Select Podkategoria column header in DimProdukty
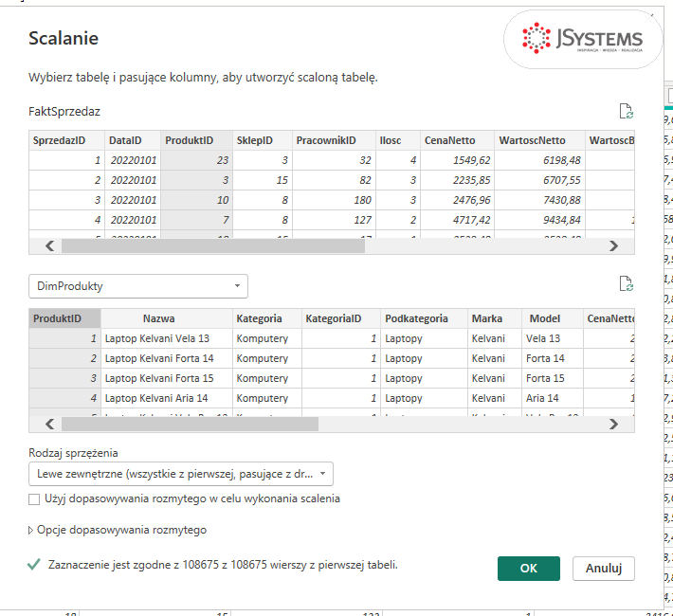The image size is (673, 616). pos(424,318)
